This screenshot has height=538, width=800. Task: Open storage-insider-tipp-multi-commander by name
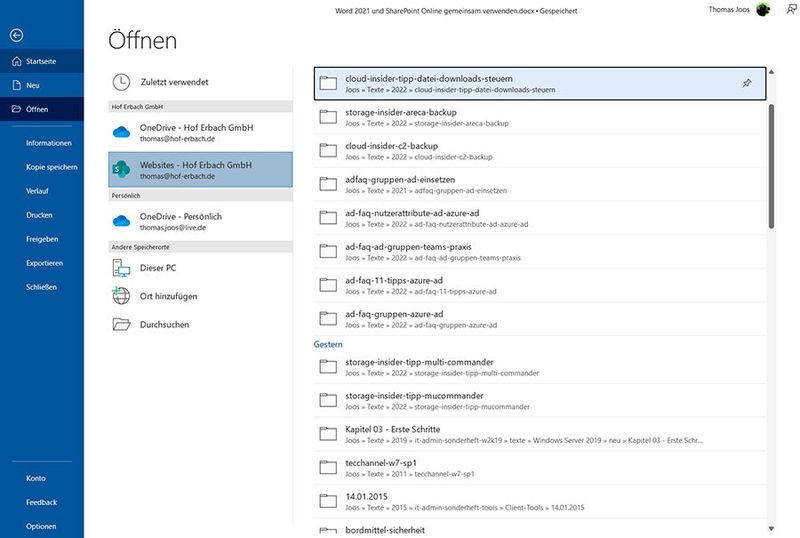tap(419, 362)
